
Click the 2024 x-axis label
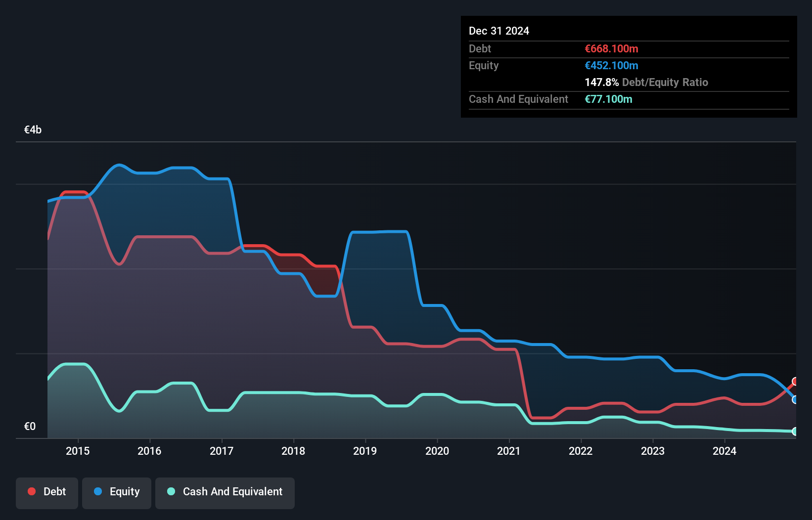tap(724, 451)
